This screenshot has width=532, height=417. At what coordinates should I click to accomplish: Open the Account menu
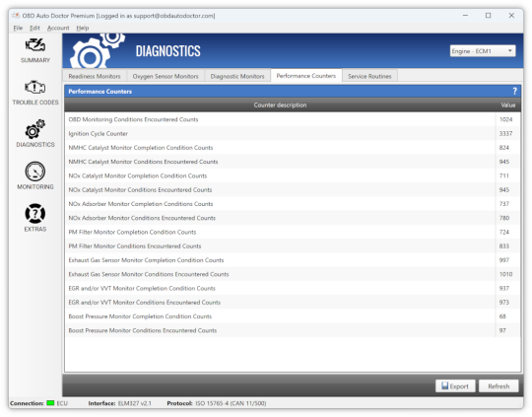58,28
